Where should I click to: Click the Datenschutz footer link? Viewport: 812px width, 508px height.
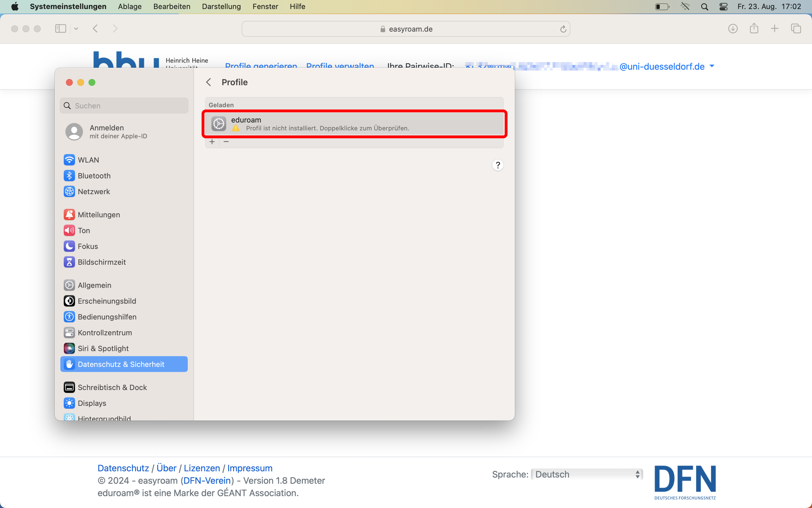coord(123,468)
